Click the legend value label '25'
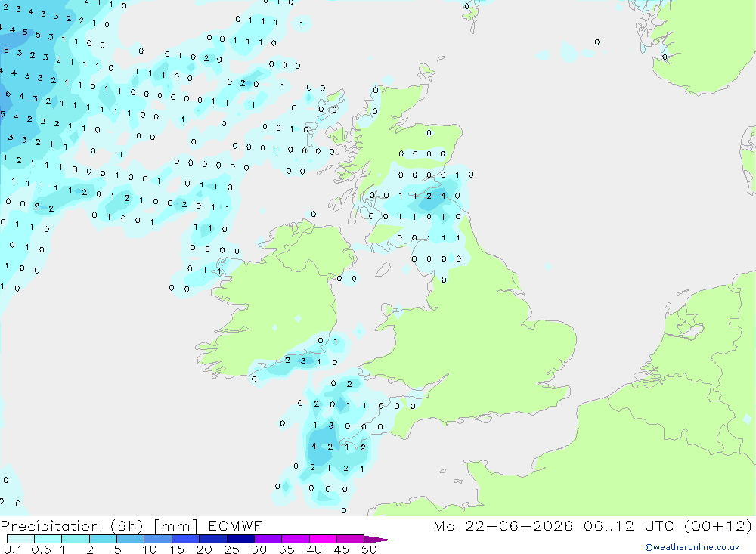The image size is (756, 554). 231,549
